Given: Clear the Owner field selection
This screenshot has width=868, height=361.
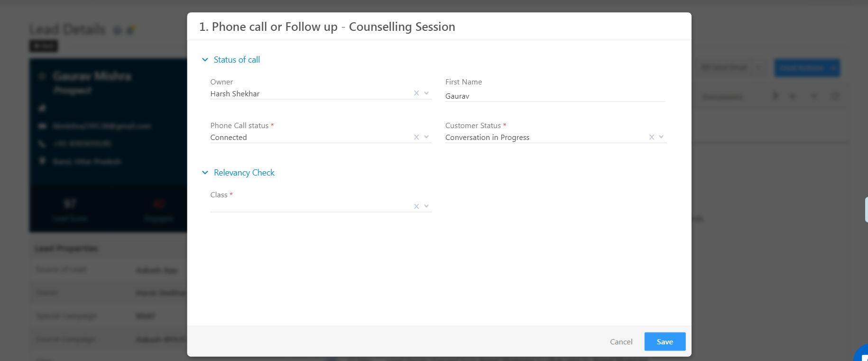Looking at the screenshot, I should point(416,93).
